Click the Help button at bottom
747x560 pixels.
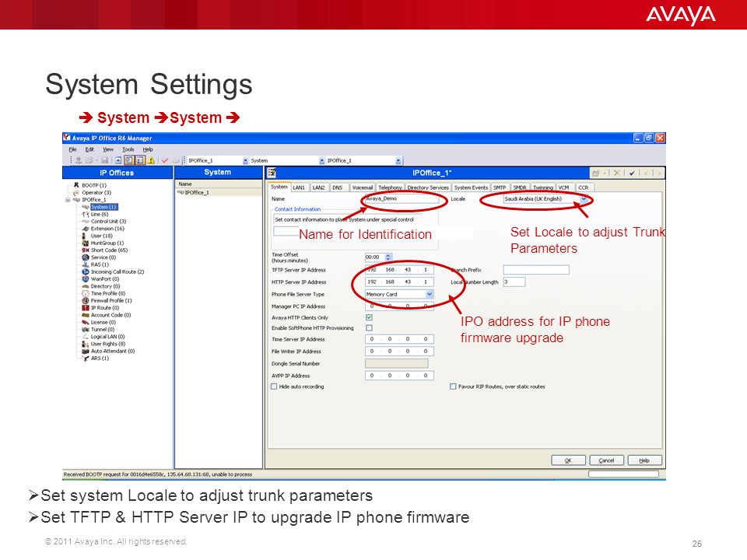click(x=644, y=460)
